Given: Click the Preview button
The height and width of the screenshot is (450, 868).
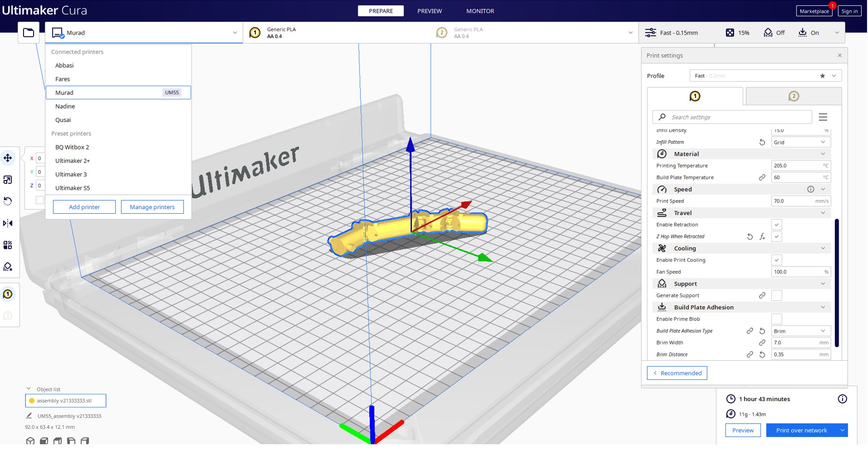Looking at the screenshot, I should pos(744,430).
